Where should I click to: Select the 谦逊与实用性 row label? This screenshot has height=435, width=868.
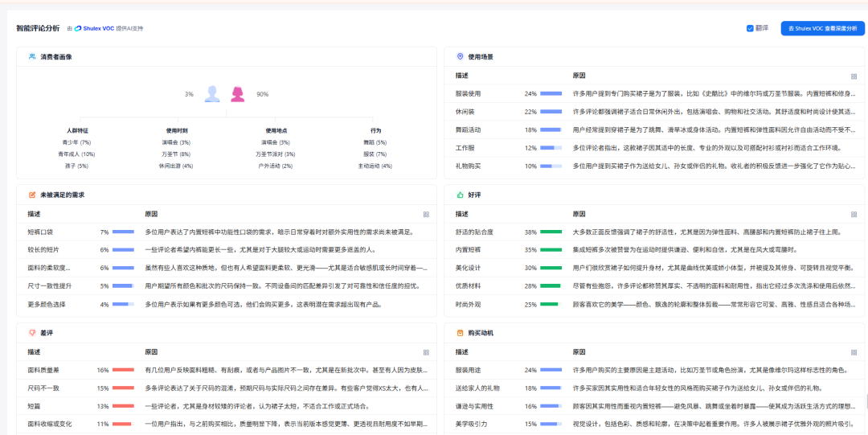(474, 406)
